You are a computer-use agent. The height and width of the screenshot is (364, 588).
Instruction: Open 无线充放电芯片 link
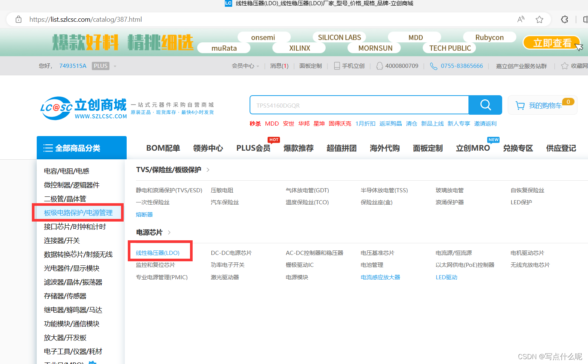coord(530,265)
